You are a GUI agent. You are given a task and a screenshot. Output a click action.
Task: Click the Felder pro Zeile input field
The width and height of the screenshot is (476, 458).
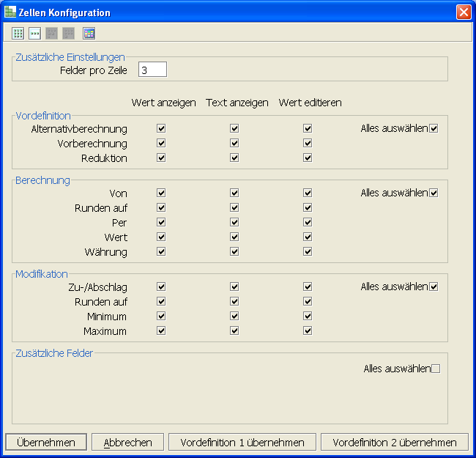tap(152, 70)
